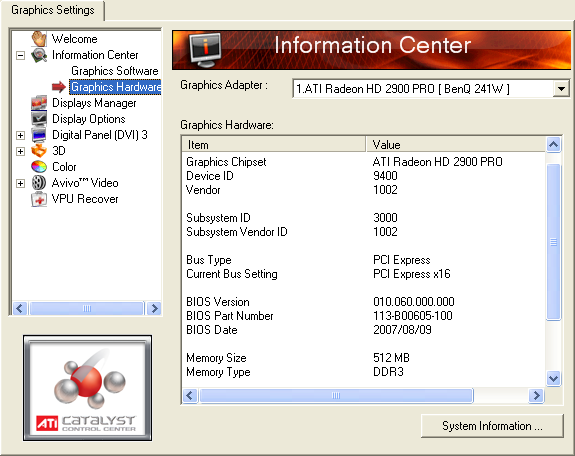Expand the Digital Panel (DVI) 3 node
This screenshot has width=575, height=456.
click(x=21, y=135)
